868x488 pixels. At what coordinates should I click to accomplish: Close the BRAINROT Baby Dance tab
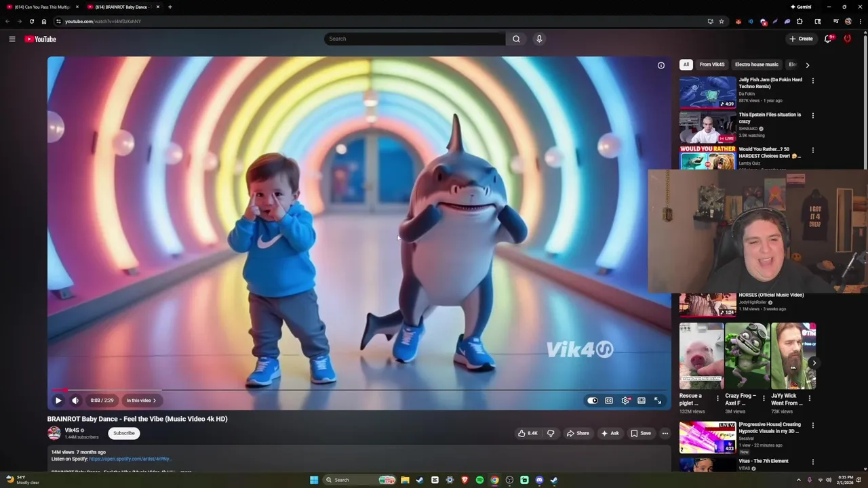pos(158,7)
